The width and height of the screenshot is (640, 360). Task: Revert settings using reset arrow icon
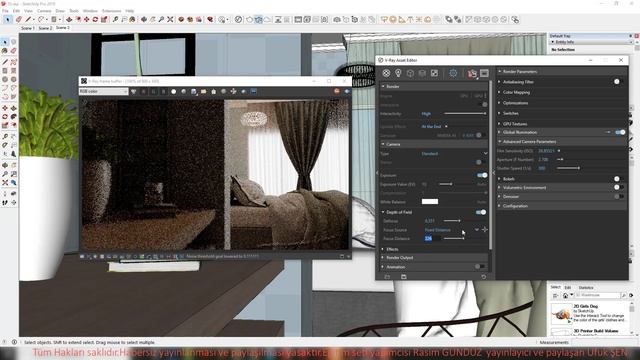click(483, 277)
